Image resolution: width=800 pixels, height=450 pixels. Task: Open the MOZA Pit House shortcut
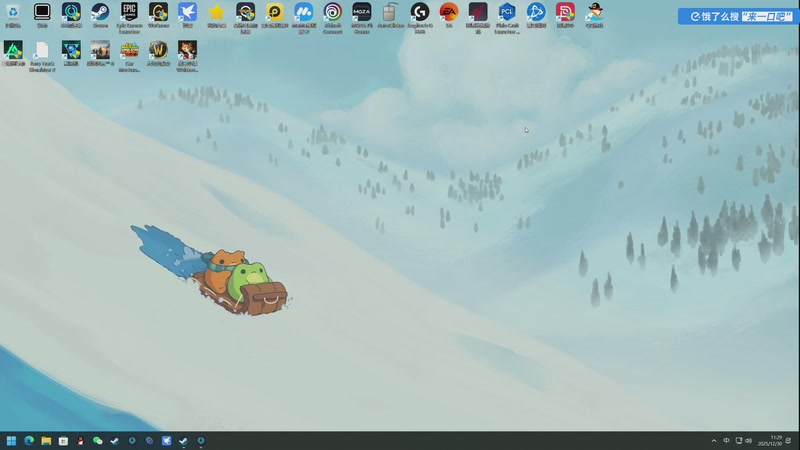pyautogui.click(x=362, y=17)
